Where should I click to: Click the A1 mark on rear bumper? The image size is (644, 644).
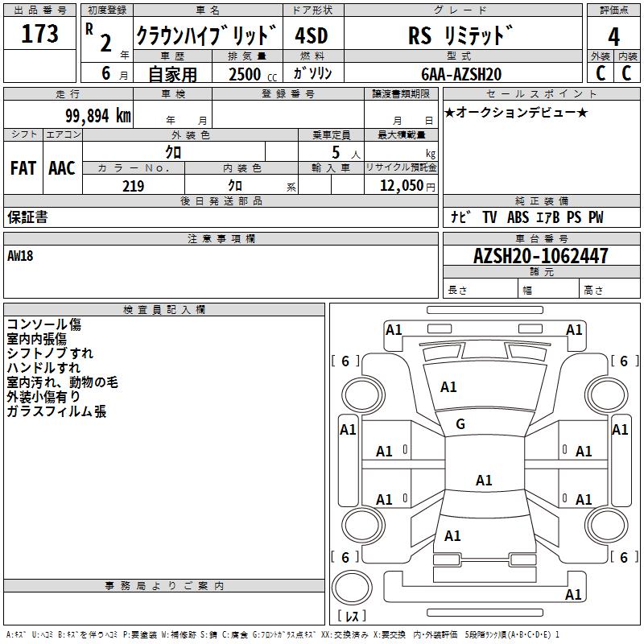(x=573, y=594)
